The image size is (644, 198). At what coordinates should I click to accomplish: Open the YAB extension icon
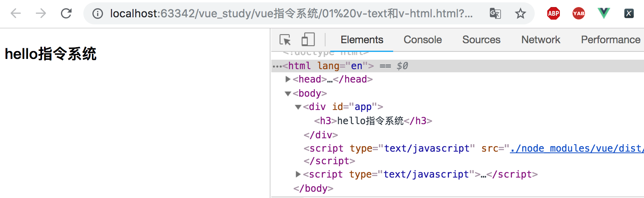[x=579, y=13]
